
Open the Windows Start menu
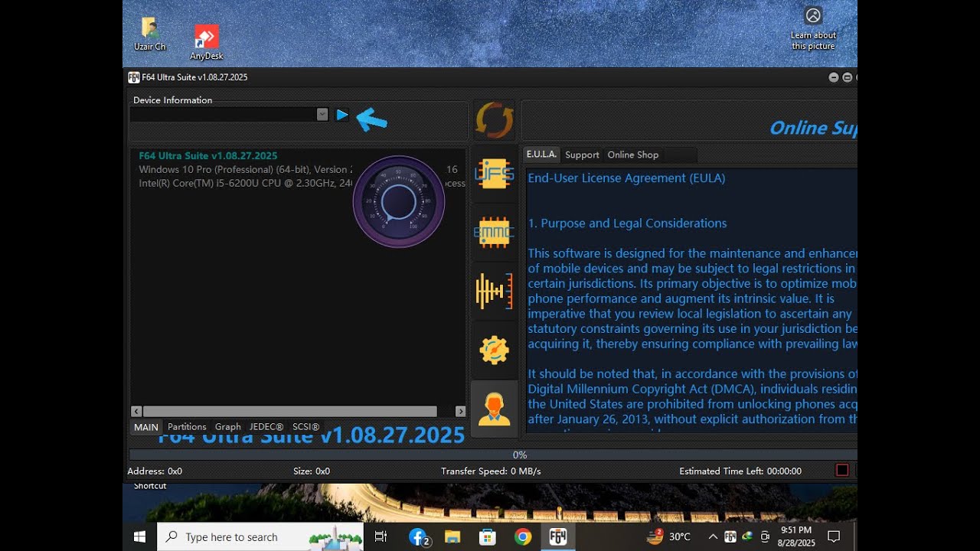pos(139,537)
